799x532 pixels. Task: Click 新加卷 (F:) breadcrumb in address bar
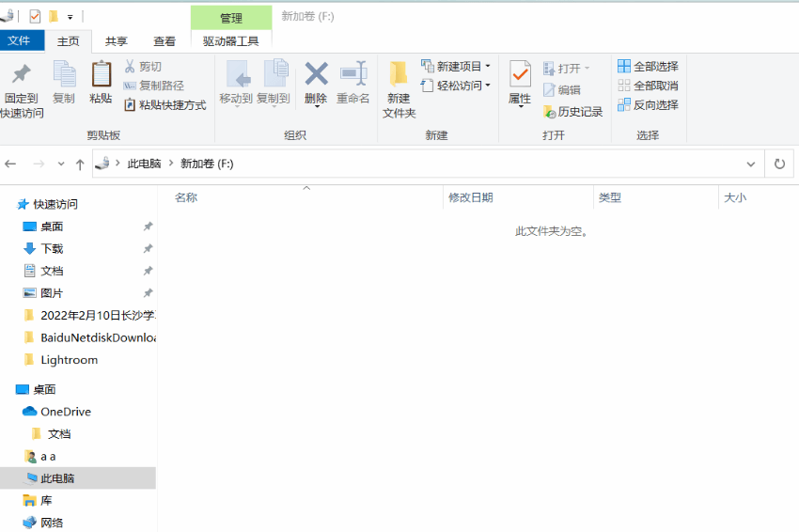click(x=207, y=164)
